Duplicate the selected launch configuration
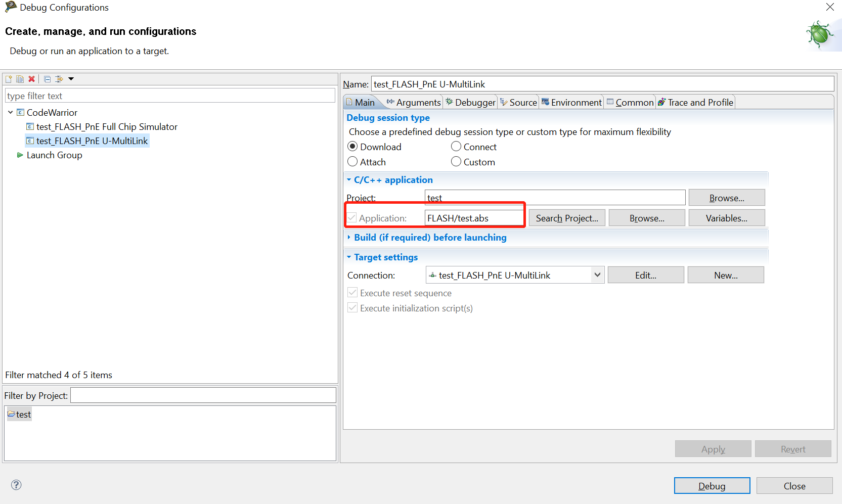The width and height of the screenshot is (842, 504). click(x=20, y=79)
